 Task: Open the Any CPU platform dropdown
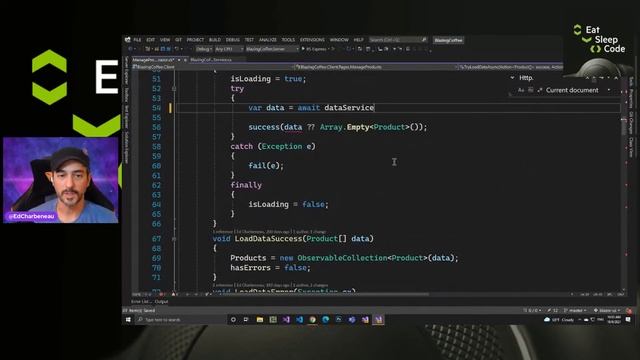coord(229,49)
